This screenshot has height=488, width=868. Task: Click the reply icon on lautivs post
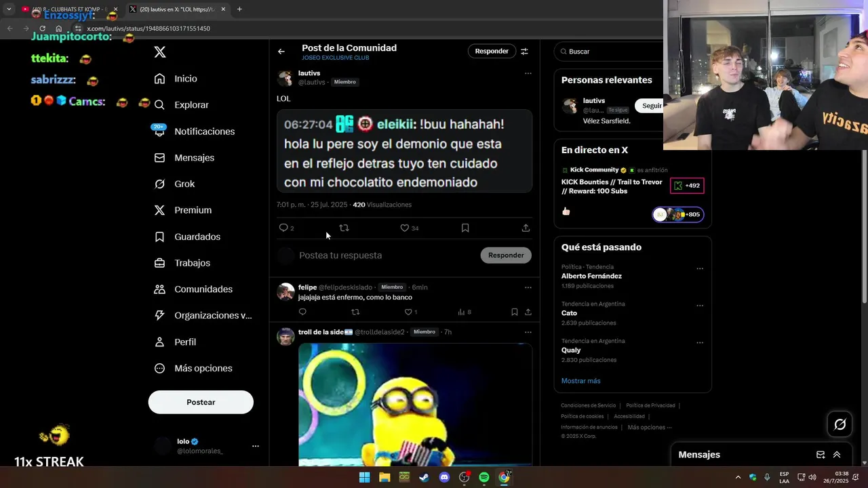tap(283, 228)
